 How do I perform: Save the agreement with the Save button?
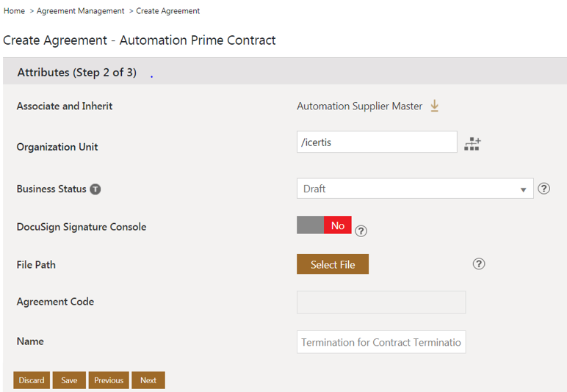pyautogui.click(x=69, y=380)
